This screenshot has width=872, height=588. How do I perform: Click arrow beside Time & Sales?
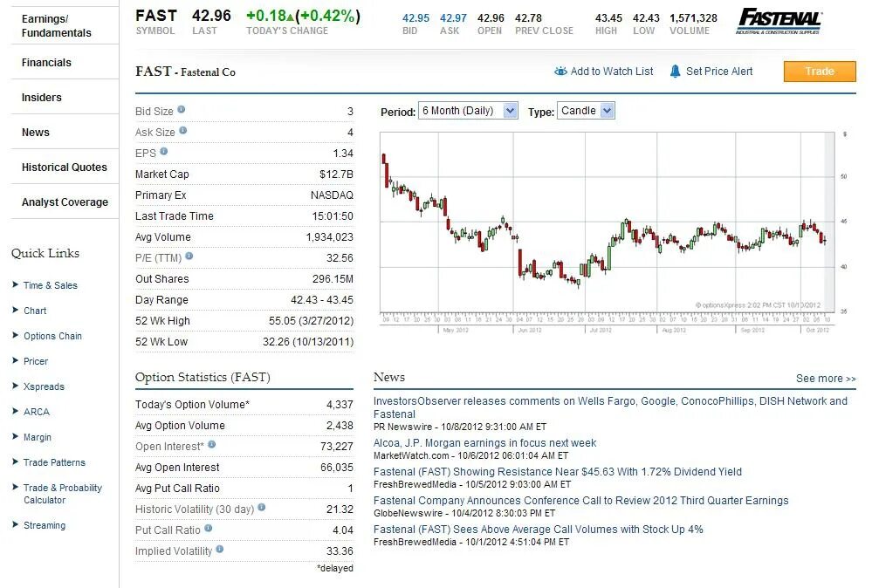click(x=16, y=284)
